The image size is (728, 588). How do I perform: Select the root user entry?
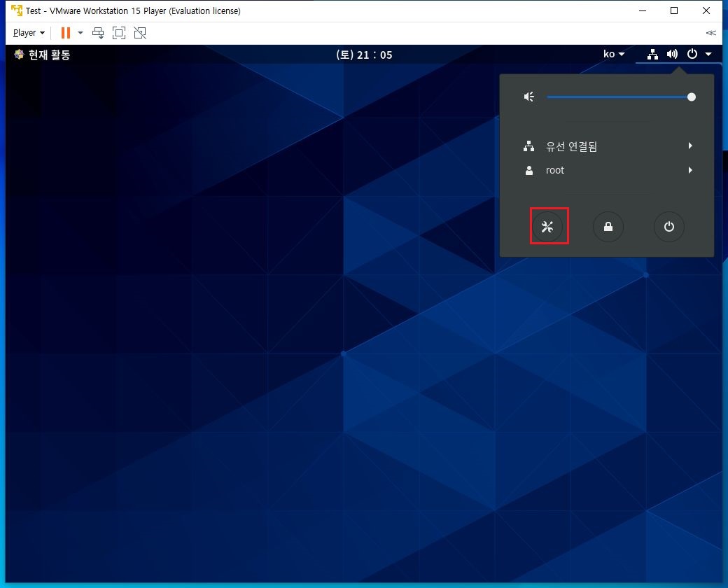coord(607,171)
